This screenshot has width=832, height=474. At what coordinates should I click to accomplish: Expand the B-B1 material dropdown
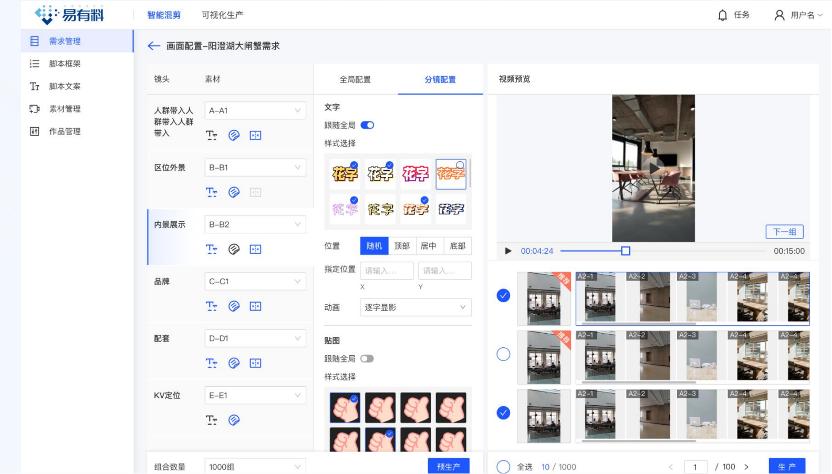(255, 167)
